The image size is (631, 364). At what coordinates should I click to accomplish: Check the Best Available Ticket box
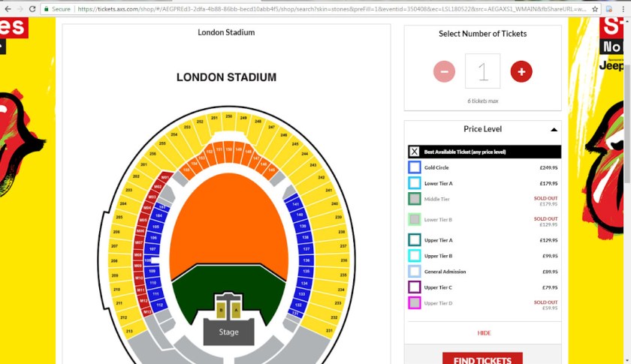[x=414, y=152]
